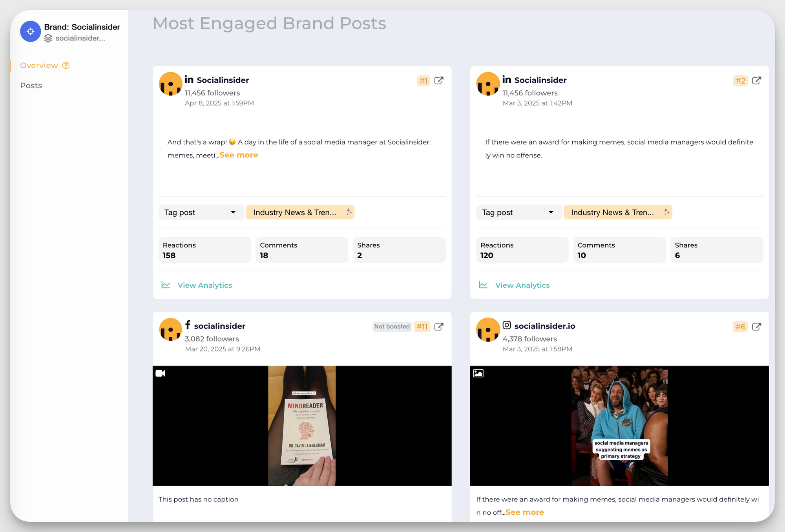This screenshot has width=785, height=532.
Task: Click Industry News & Tren... tag on post #1
Action: click(300, 212)
